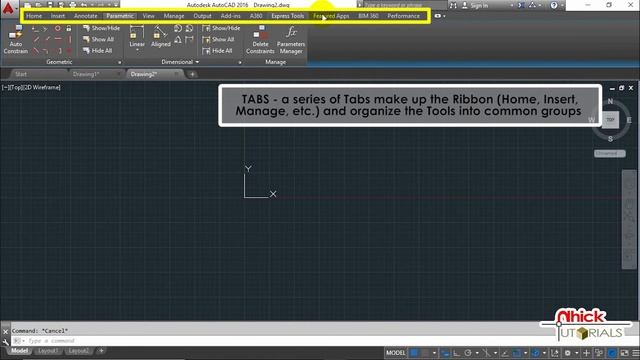Click geometric Hide All constraints button
The image size is (640, 360).
[98, 51]
